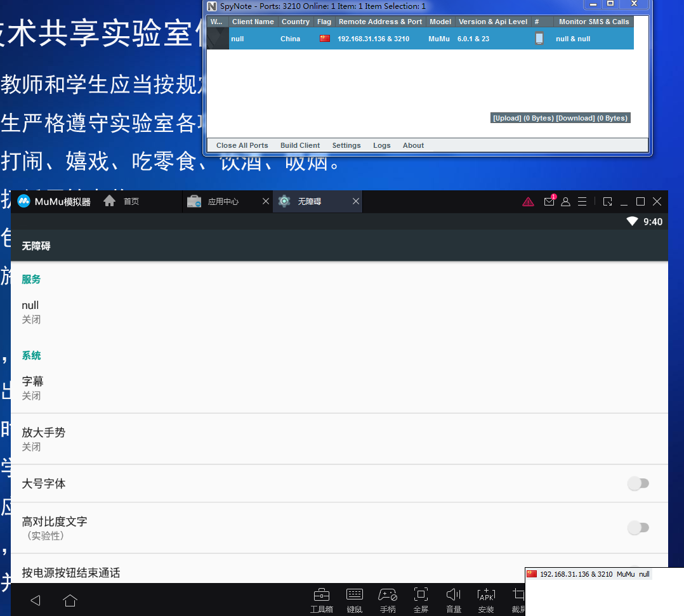Open the 放大手势 setting

339,439
